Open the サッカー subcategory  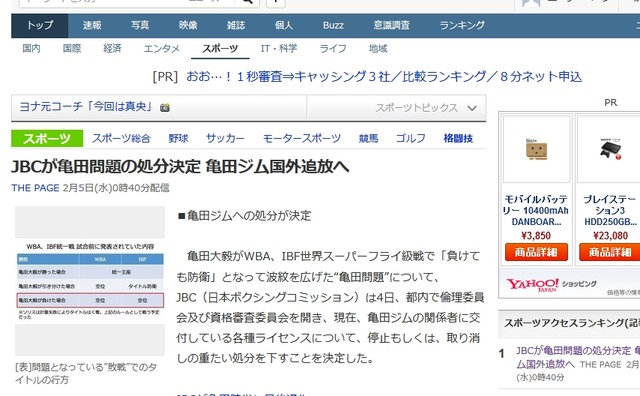click(225, 138)
